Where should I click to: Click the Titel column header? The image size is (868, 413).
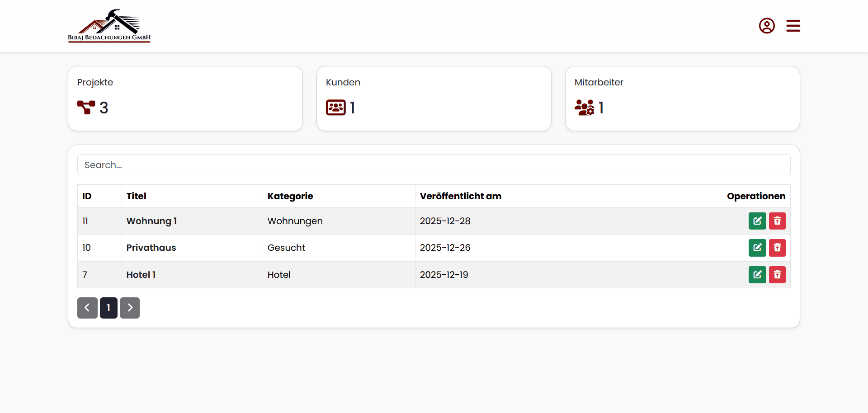tap(136, 196)
